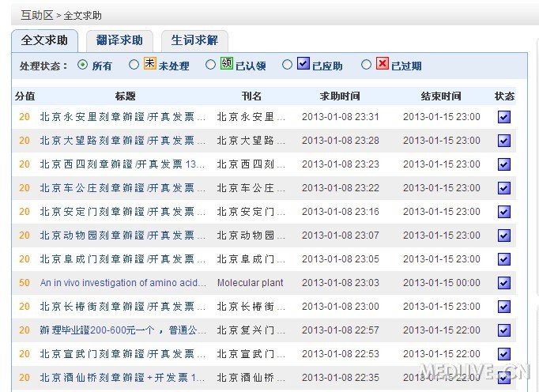
Task: Click status icon for 北京大望路 row
Action: [504, 141]
